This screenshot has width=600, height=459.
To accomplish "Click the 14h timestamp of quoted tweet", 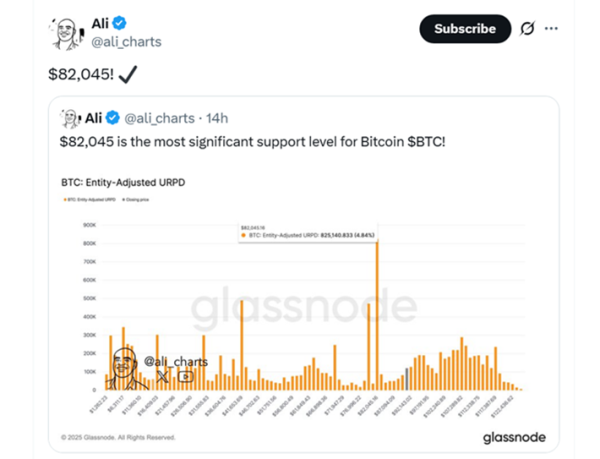I will [220, 117].
